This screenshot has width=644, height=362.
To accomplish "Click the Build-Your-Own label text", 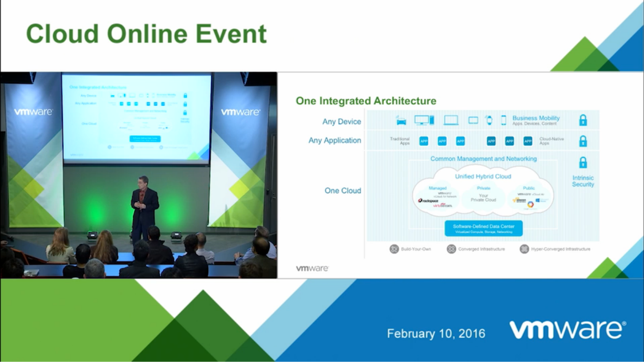I will [416, 249].
